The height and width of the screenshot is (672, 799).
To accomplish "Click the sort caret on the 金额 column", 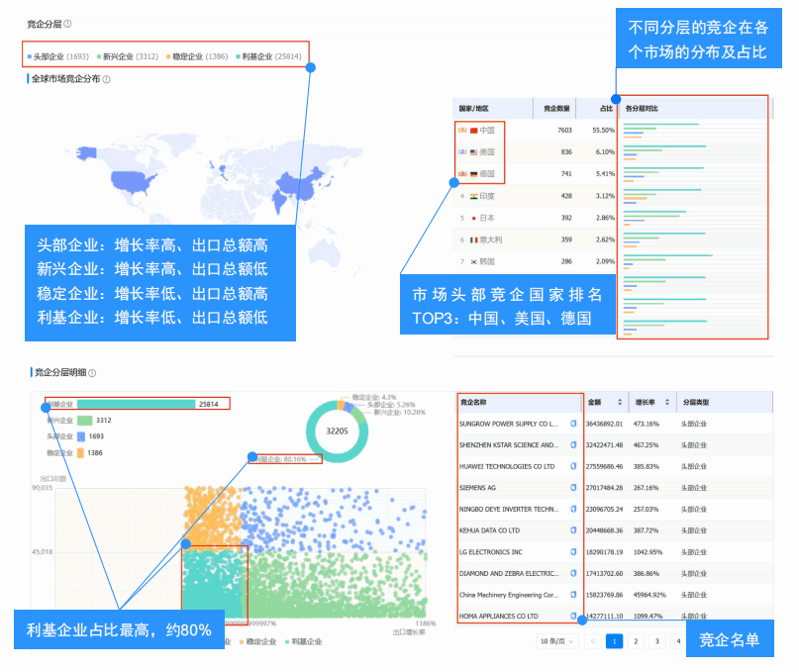I will (x=619, y=403).
